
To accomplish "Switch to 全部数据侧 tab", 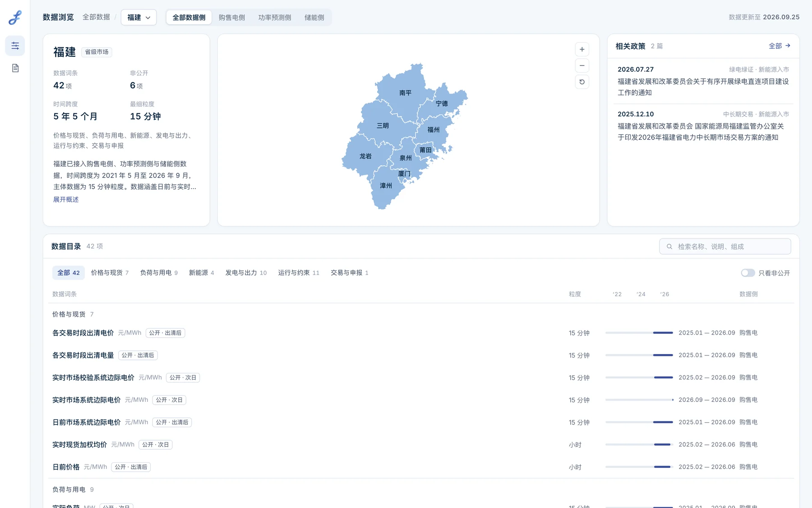I will click(189, 17).
